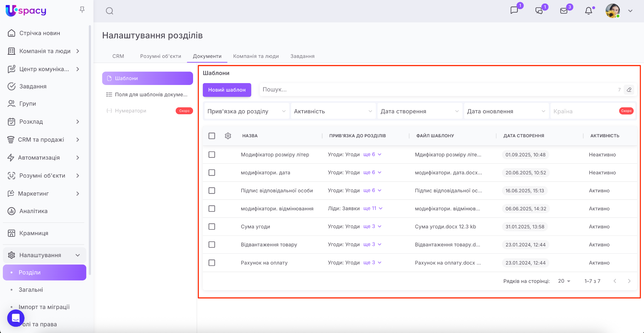Clear filters with the eraser icon

629,90
